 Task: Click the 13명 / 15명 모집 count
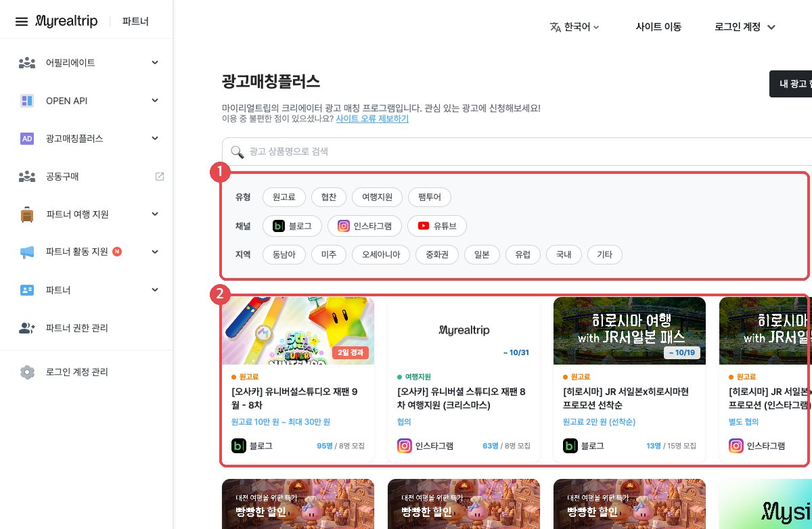671,446
